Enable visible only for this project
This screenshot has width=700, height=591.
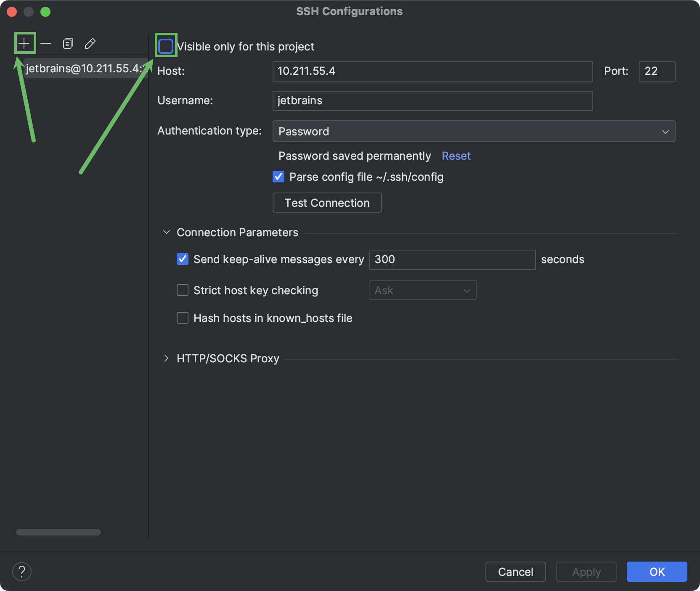tap(166, 46)
